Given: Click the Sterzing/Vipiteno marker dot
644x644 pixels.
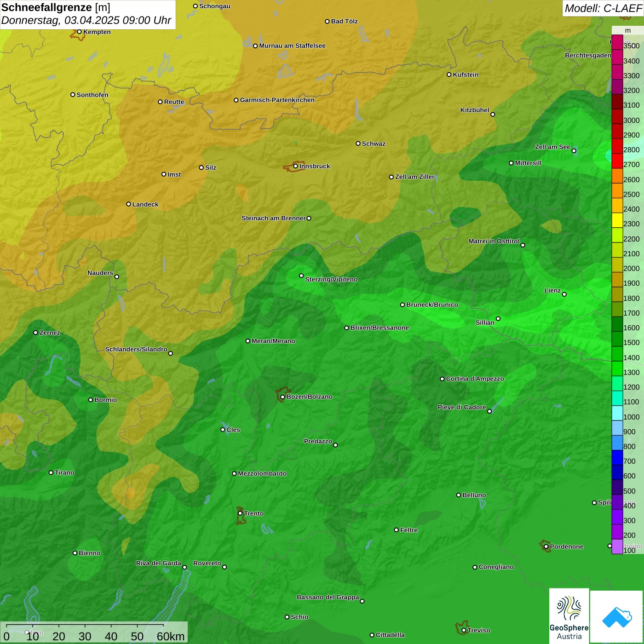Looking at the screenshot, I should coord(302,276).
